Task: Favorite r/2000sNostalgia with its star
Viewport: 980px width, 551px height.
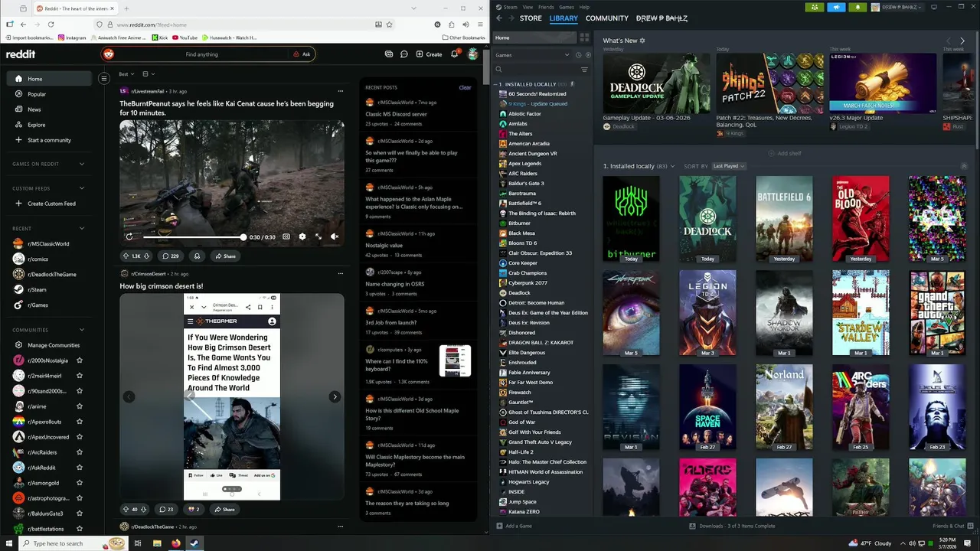Action: pyautogui.click(x=80, y=360)
